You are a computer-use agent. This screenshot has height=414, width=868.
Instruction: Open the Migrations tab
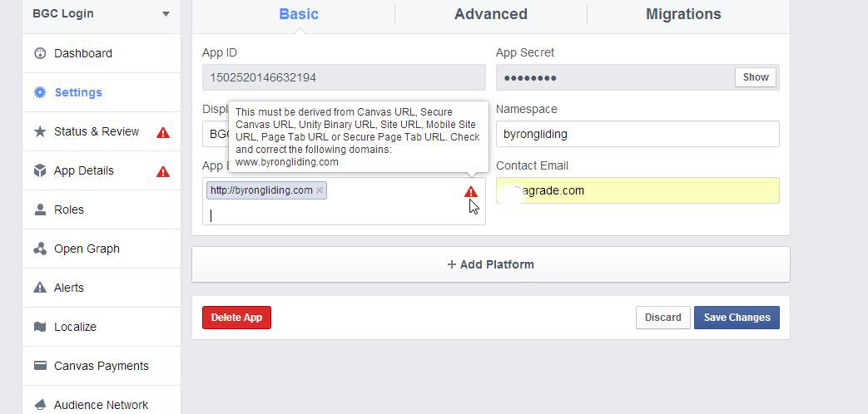(683, 14)
